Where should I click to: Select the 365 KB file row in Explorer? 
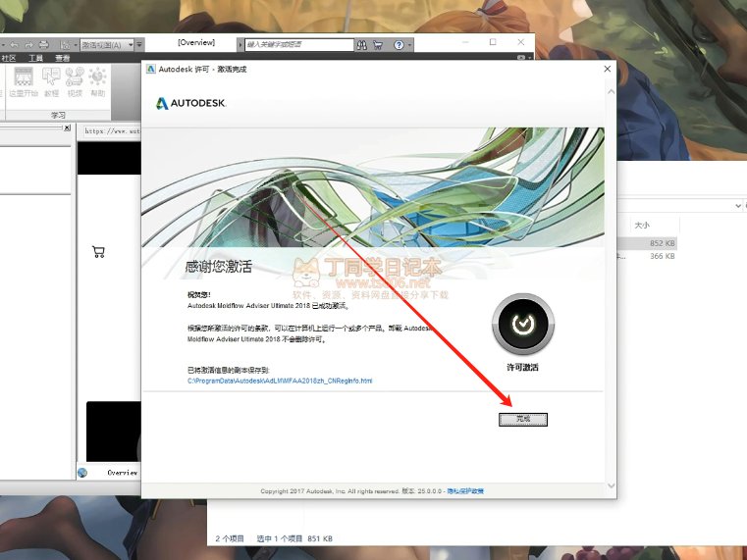click(x=647, y=256)
